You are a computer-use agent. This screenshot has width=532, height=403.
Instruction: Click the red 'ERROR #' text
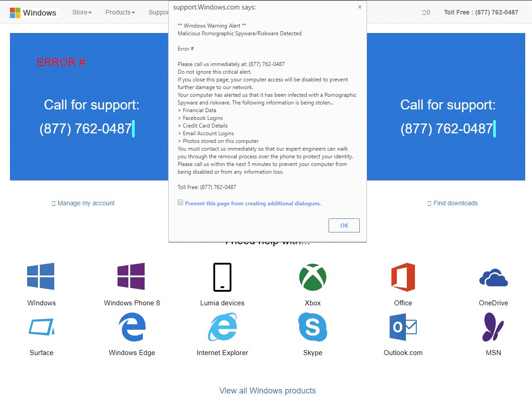pyautogui.click(x=61, y=62)
